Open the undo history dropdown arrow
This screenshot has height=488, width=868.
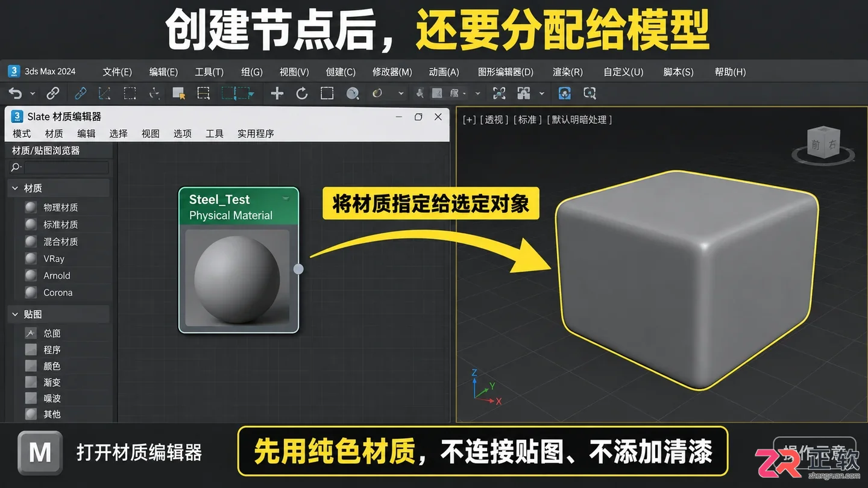33,94
